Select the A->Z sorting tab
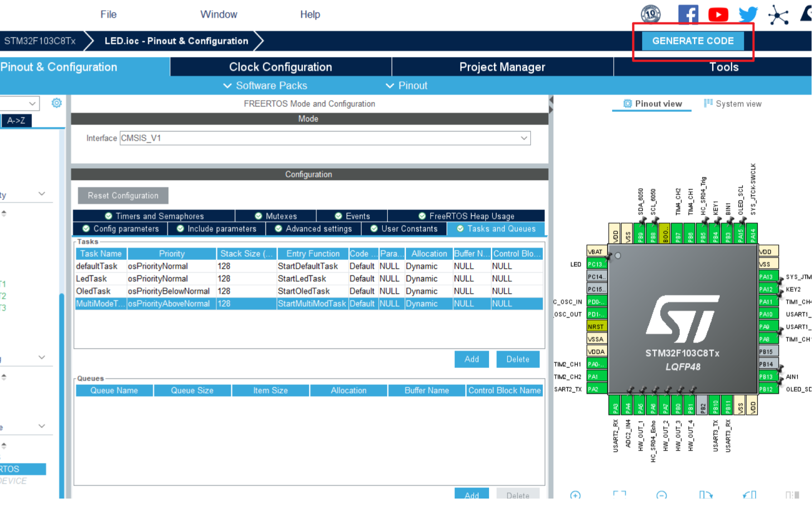The height and width of the screenshot is (509, 812). [x=16, y=120]
